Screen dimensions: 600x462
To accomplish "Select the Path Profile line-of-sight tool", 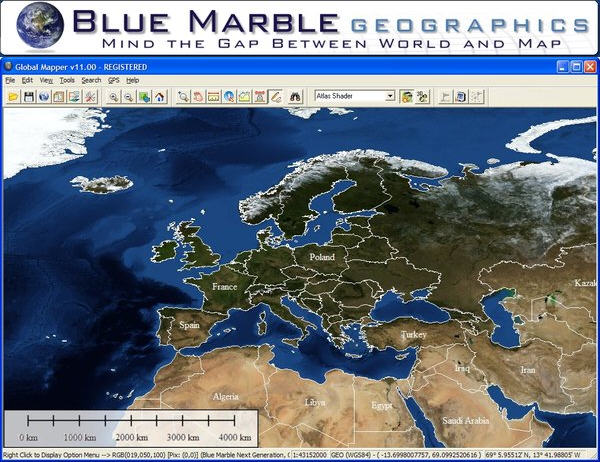I will point(245,96).
